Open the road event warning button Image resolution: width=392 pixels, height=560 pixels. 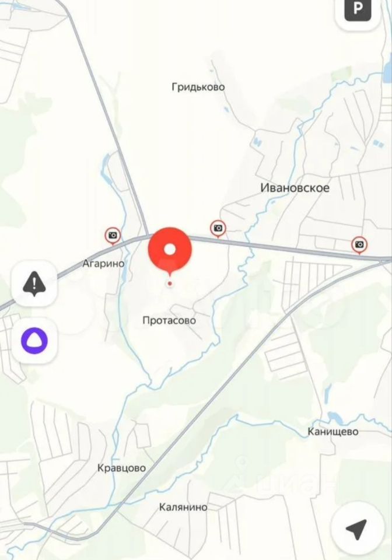[34, 283]
